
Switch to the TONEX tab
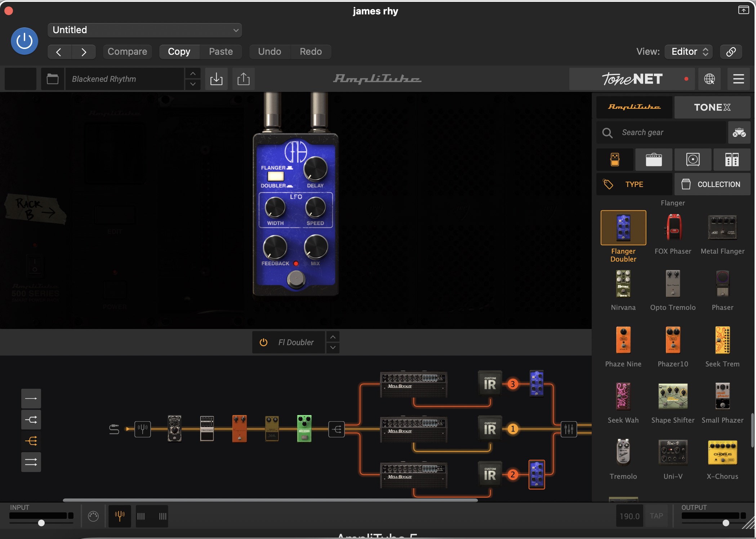coord(712,107)
